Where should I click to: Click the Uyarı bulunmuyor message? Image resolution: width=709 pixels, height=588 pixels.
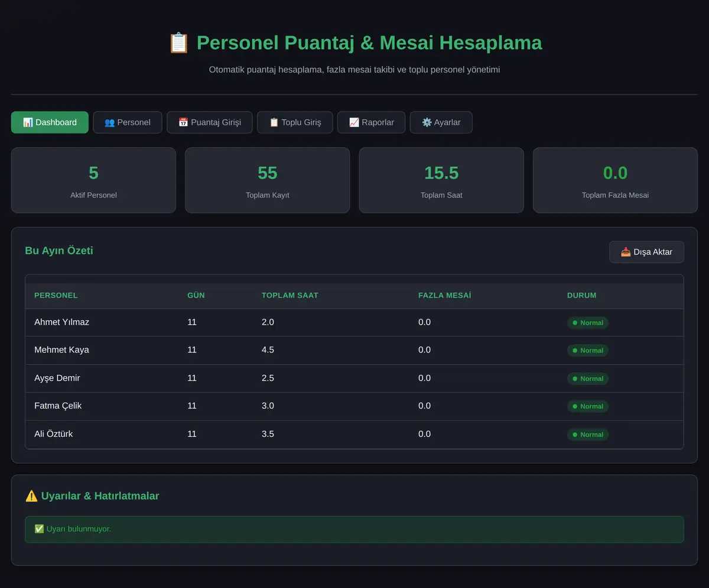tap(79, 529)
